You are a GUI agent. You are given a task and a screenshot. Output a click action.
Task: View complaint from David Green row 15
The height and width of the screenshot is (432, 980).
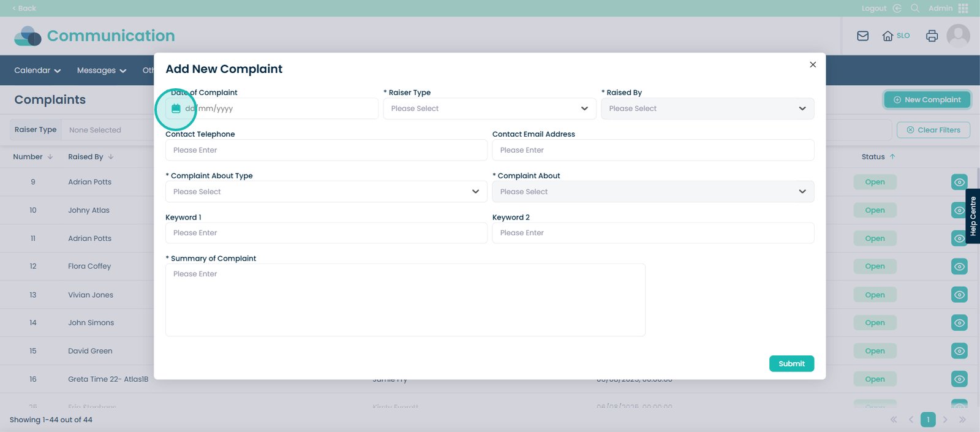[x=959, y=351]
